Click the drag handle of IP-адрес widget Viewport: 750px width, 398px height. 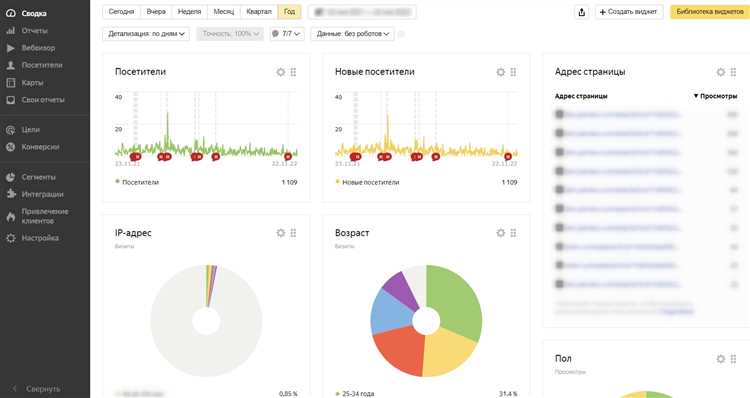(x=293, y=233)
